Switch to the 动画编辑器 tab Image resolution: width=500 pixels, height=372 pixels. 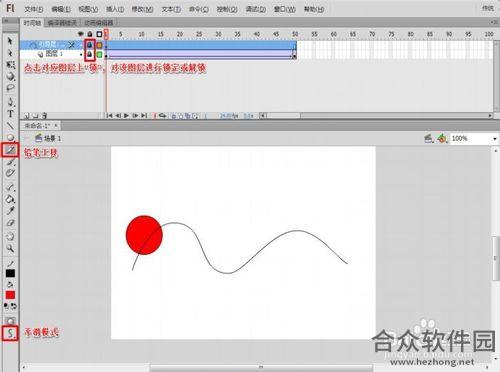tap(99, 23)
